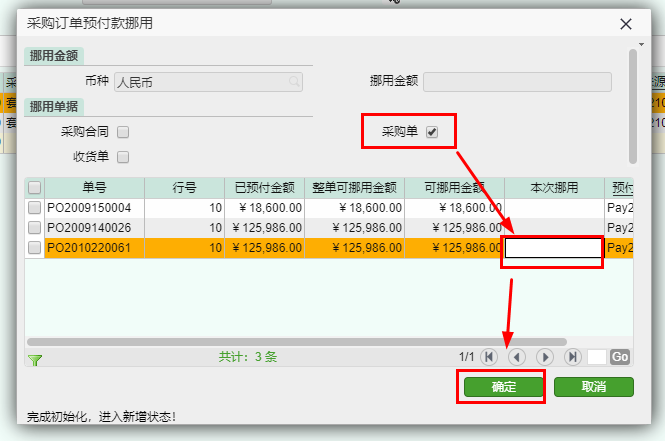This screenshot has height=441, width=665.
Task: Close the 采购订单预付款挪用 dialog
Action: pyautogui.click(x=627, y=23)
